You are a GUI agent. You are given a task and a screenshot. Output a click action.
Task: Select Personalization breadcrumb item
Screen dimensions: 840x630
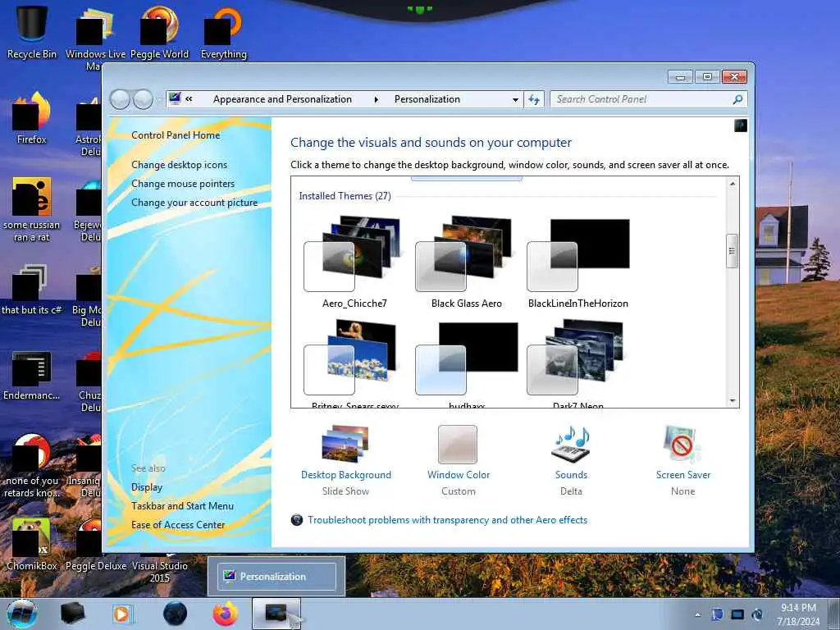click(x=427, y=99)
